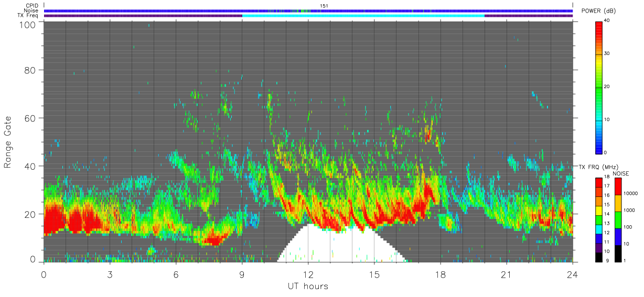The height and width of the screenshot is (297, 644).
Task: Click the NOISE color scale bar
Action: coord(618,220)
